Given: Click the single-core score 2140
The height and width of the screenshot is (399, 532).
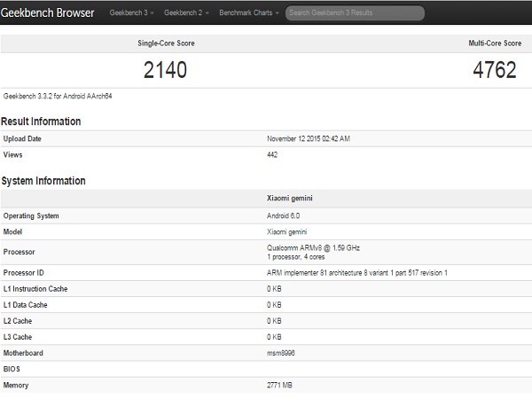Looking at the screenshot, I should point(165,70).
